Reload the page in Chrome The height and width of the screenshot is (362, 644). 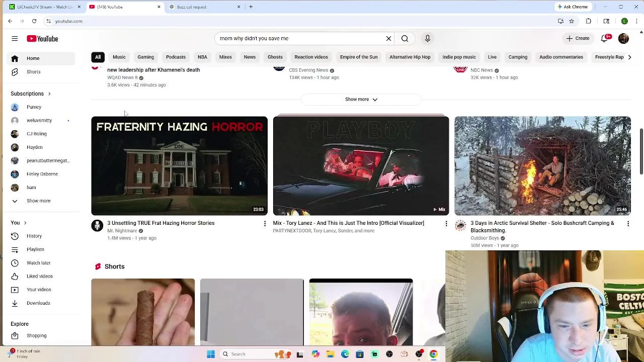34,21
